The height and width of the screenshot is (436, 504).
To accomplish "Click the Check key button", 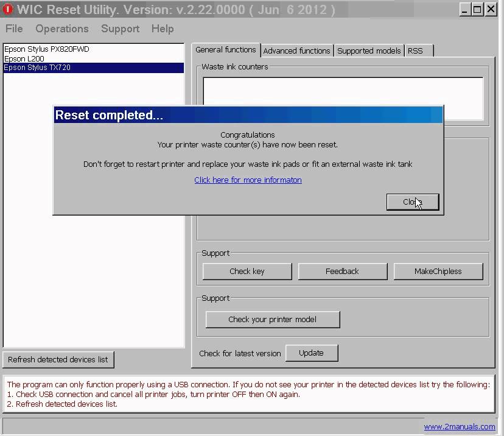I will tap(247, 272).
